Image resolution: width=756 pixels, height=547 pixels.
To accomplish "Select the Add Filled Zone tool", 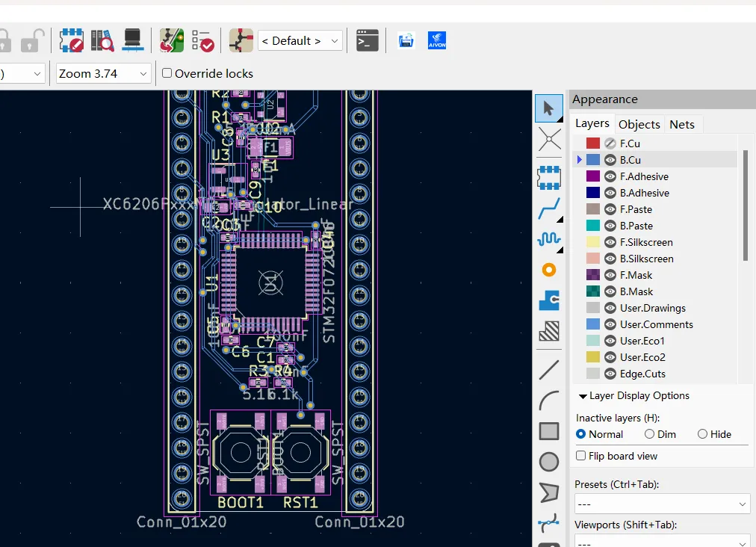I will click(548, 300).
